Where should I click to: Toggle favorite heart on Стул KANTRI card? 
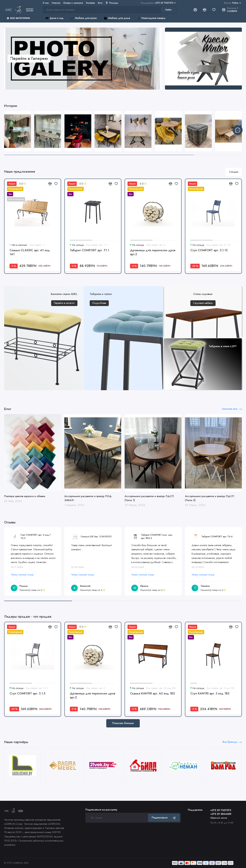[237, 627]
